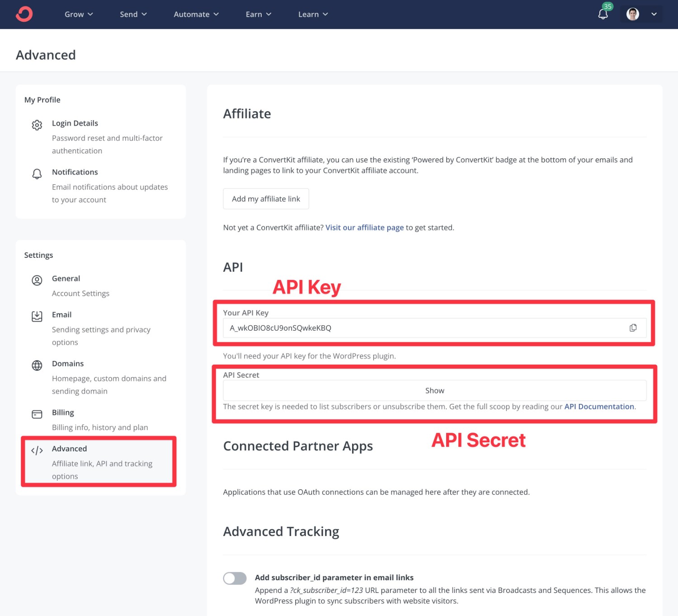Click the 'You'll need your API key' note

[x=309, y=356]
